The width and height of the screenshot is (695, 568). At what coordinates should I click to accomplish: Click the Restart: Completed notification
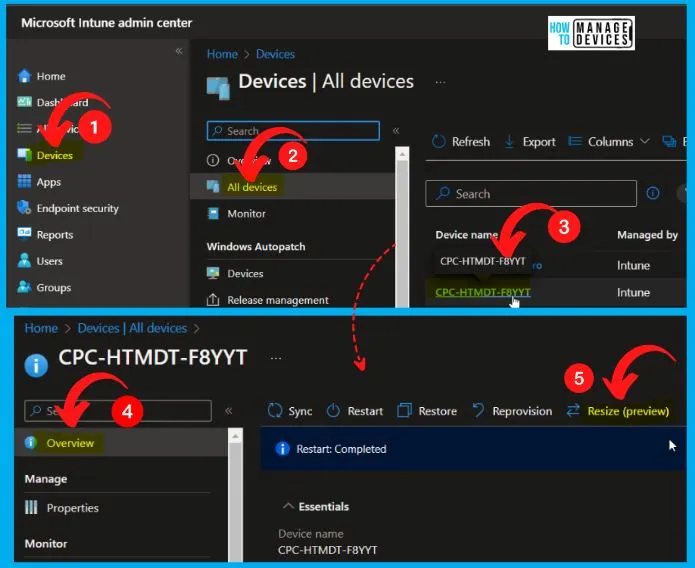473,449
